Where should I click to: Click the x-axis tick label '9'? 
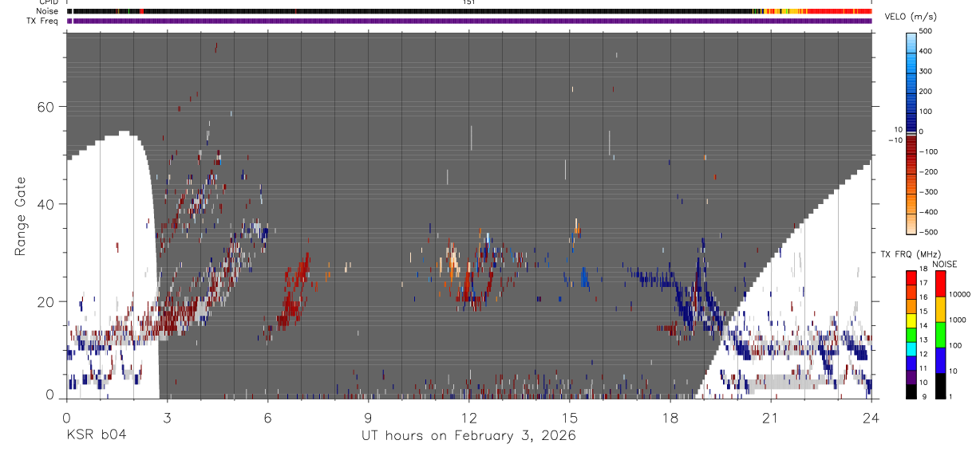(368, 418)
